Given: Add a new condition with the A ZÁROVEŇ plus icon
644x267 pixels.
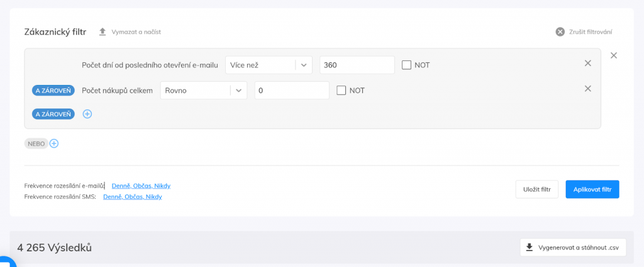Looking at the screenshot, I should click(87, 114).
